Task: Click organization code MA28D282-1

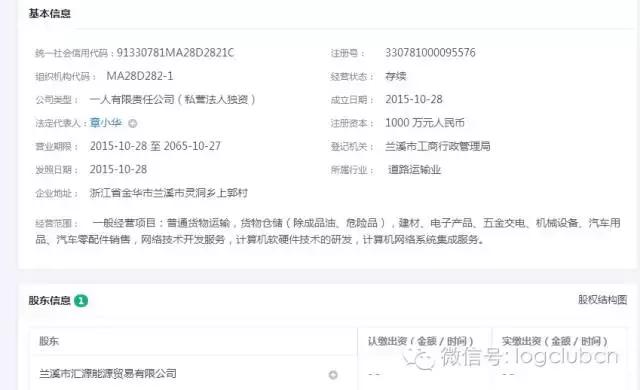Action: (x=140, y=76)
